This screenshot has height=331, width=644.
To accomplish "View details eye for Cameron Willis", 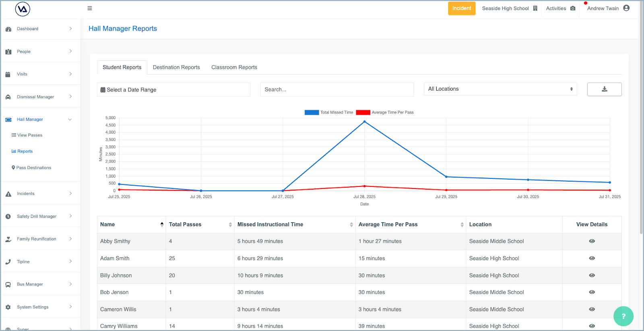I will click(x=592, y=309).
